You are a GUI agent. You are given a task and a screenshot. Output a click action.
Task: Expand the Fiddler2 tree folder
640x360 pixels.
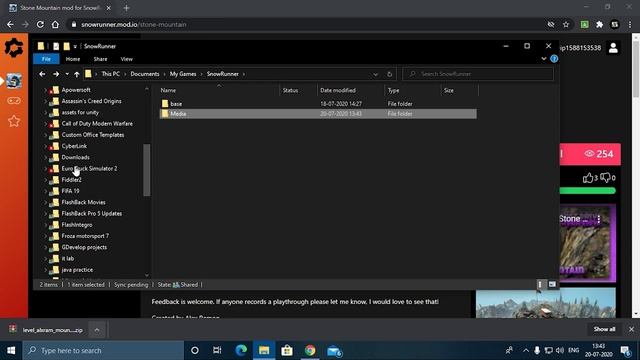click(45, 180)
